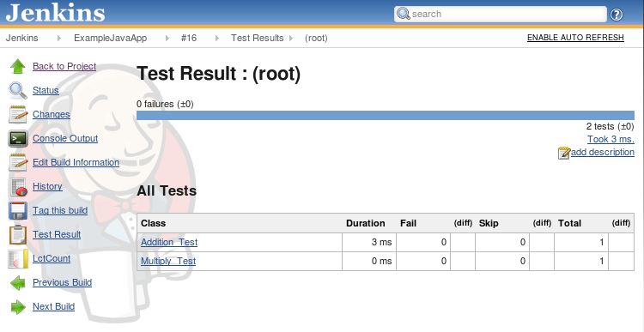The height and width of the screenshot is (332, 644).
Task: Click the Jenkins logo title
Action: pos(56,13)
